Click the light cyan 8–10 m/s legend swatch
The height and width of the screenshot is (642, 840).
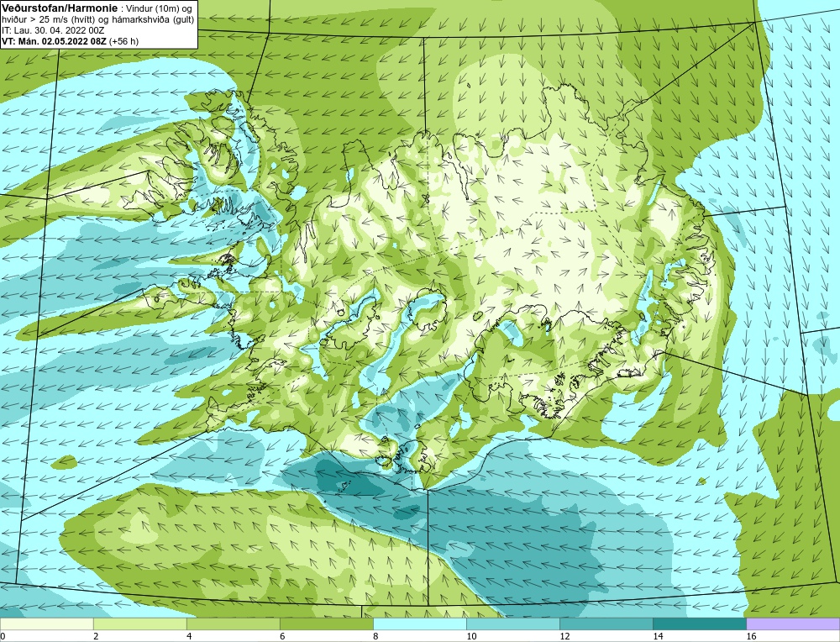coord(419,624)
